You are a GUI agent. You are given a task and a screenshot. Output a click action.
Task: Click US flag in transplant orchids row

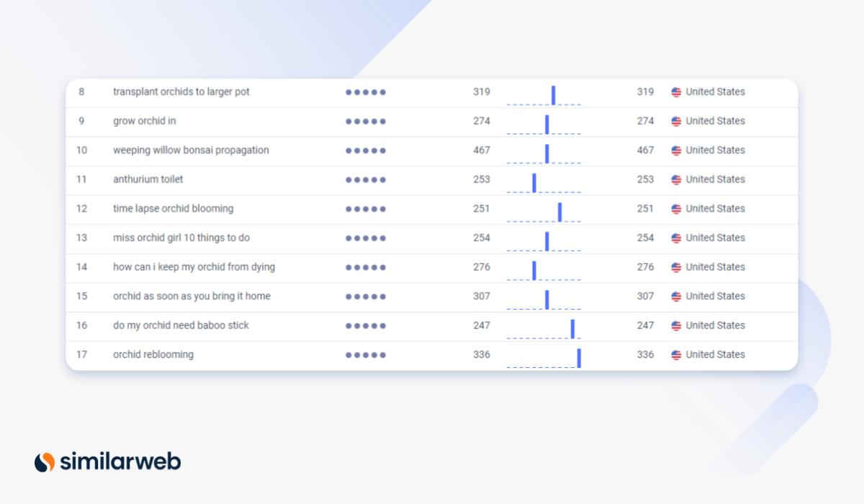676,92
